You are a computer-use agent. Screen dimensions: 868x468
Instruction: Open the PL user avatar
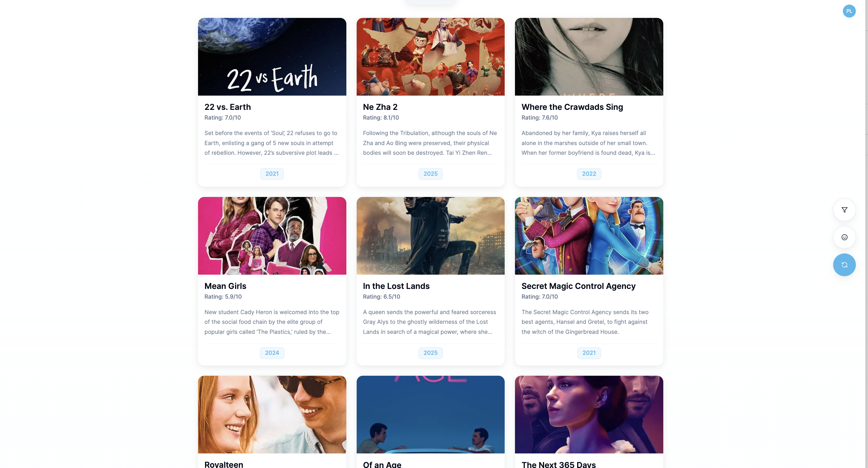click(849, 11)
